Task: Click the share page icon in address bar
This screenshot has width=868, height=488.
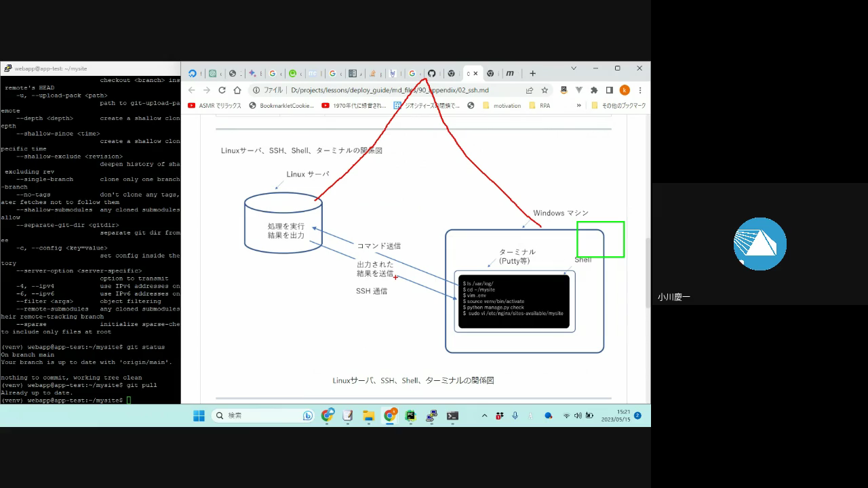Action: [x=529, y=90]
